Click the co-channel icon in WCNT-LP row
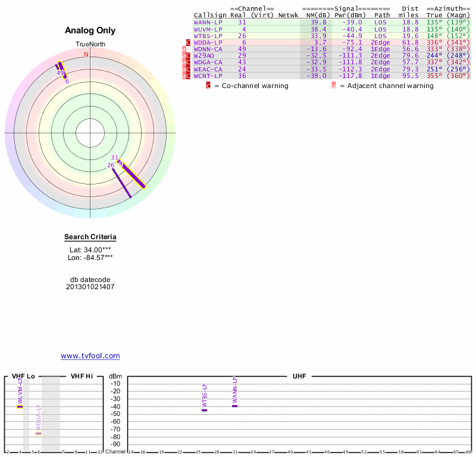476x457 pixels. click(189, 76)
